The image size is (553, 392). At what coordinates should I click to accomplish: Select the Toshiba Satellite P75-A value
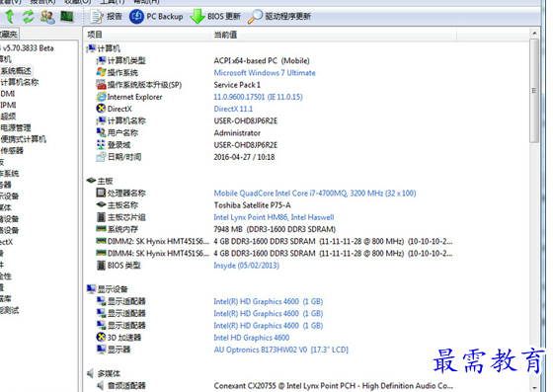tap(252, 205)
